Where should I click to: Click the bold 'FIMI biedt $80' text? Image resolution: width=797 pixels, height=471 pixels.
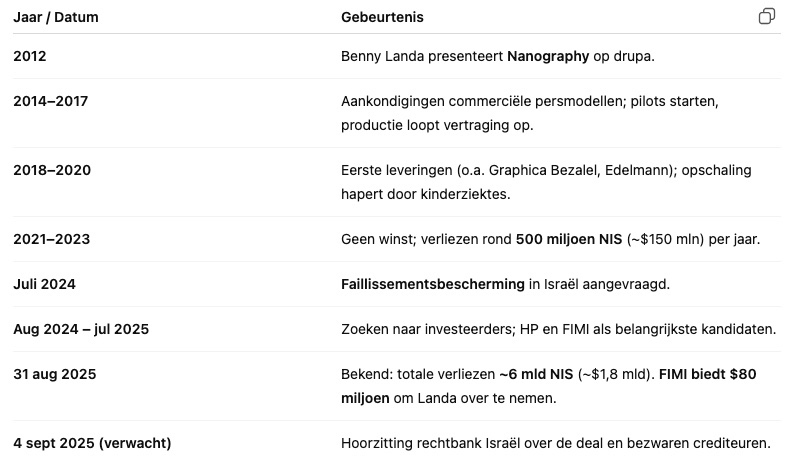(708, 374)
